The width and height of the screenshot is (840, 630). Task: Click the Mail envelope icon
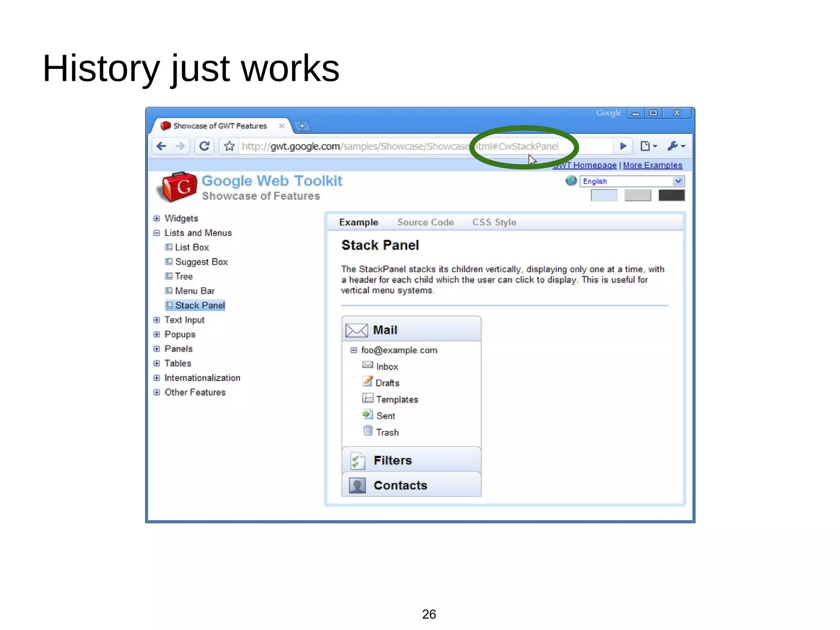click(356, 330)
